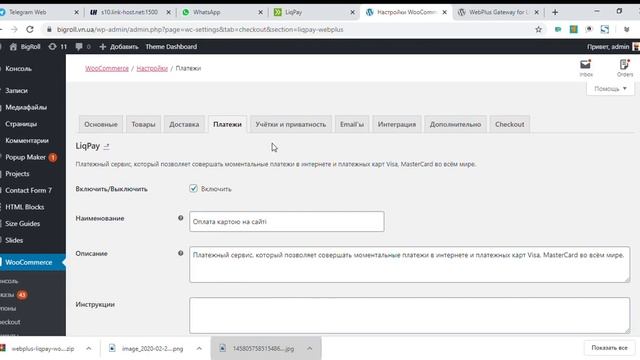Click the orange-green extension icon
The height and width of the screenshot is (360, 640).
click(573, 29)
